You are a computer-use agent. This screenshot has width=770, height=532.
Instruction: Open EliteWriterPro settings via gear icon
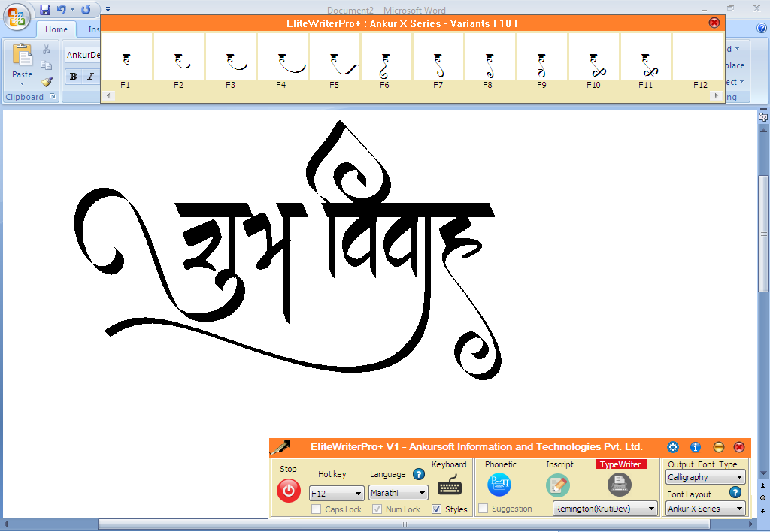pos(673,446)
